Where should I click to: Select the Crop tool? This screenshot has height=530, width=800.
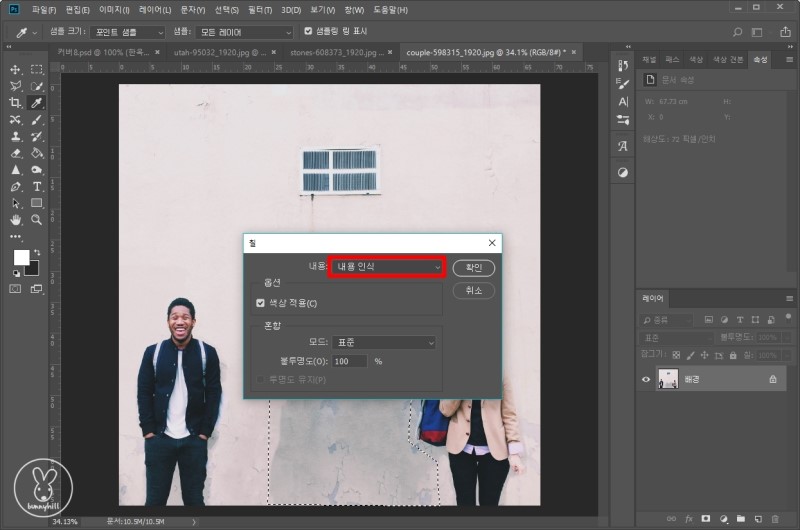pyautogui.click(x=16, y=103)
